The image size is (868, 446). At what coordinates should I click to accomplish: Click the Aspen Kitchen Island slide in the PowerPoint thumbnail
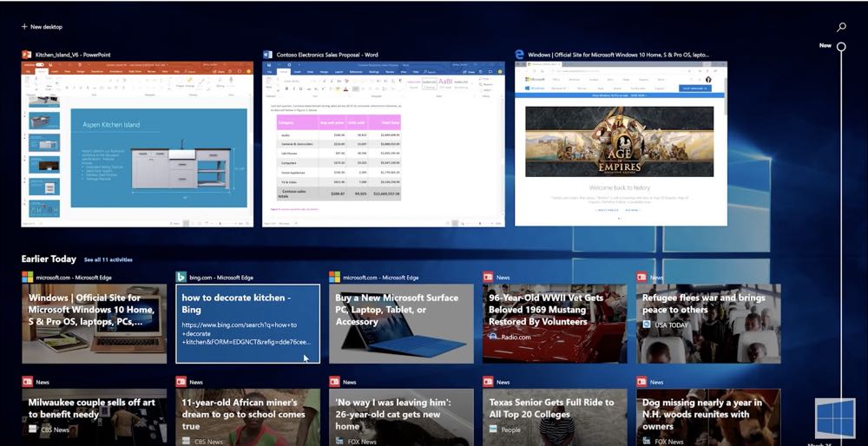[159, 158]
